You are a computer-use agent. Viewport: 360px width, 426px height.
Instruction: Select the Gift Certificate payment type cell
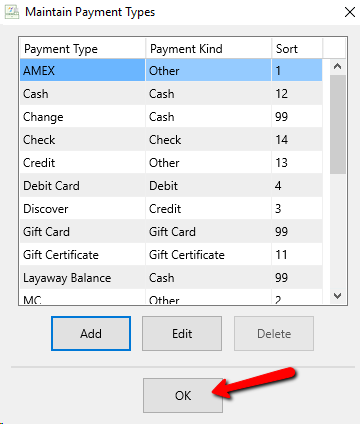(83, 255)
